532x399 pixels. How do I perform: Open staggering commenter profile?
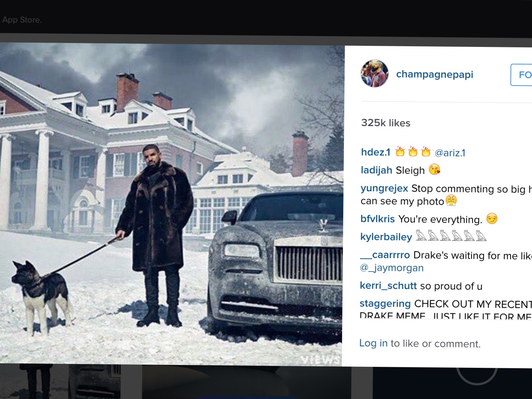(x=385, y=304)
